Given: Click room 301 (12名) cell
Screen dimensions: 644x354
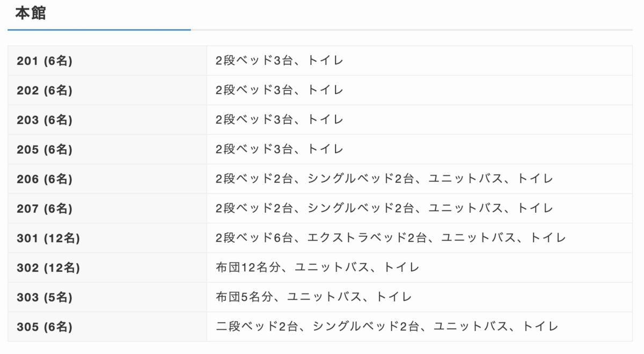Looking at the screenshot, I should [x=48, y=239].
